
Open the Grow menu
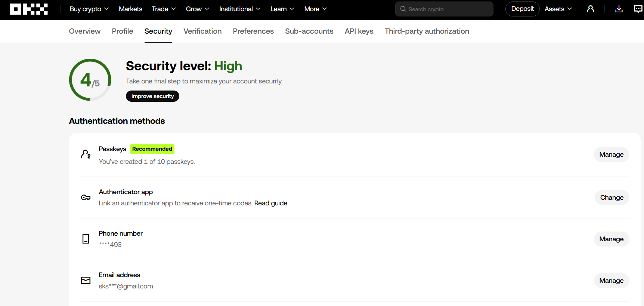197,9
